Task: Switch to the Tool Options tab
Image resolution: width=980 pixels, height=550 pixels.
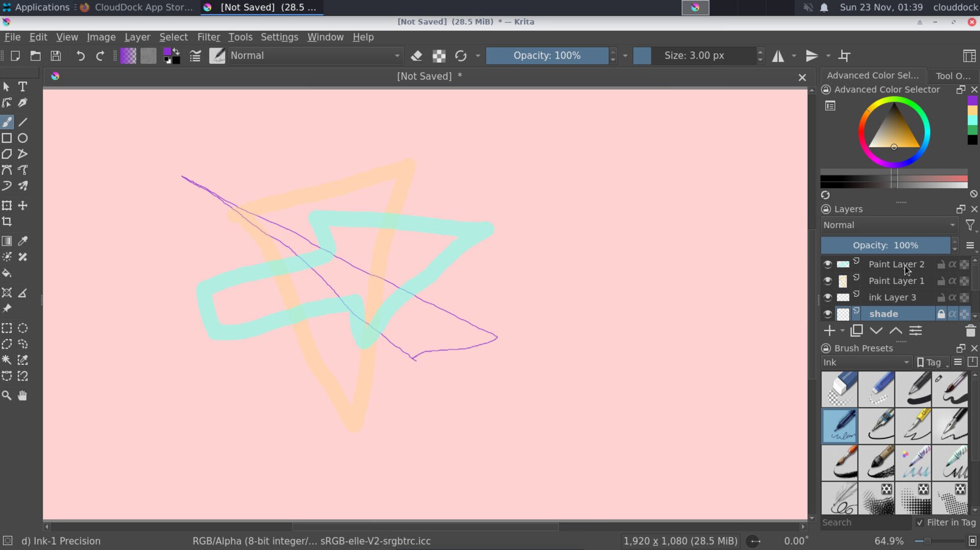Action: 952,76
